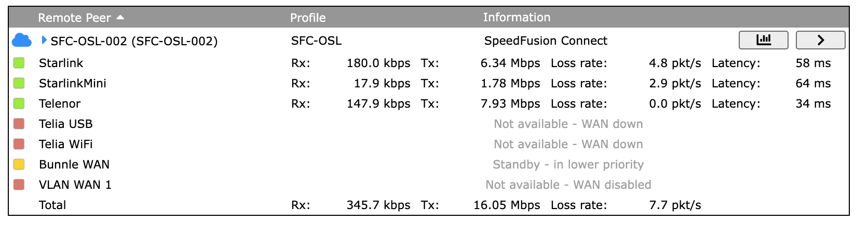Click the SpeedFusion Connect information text
The image size is (868, 233).
click(546, 41)
